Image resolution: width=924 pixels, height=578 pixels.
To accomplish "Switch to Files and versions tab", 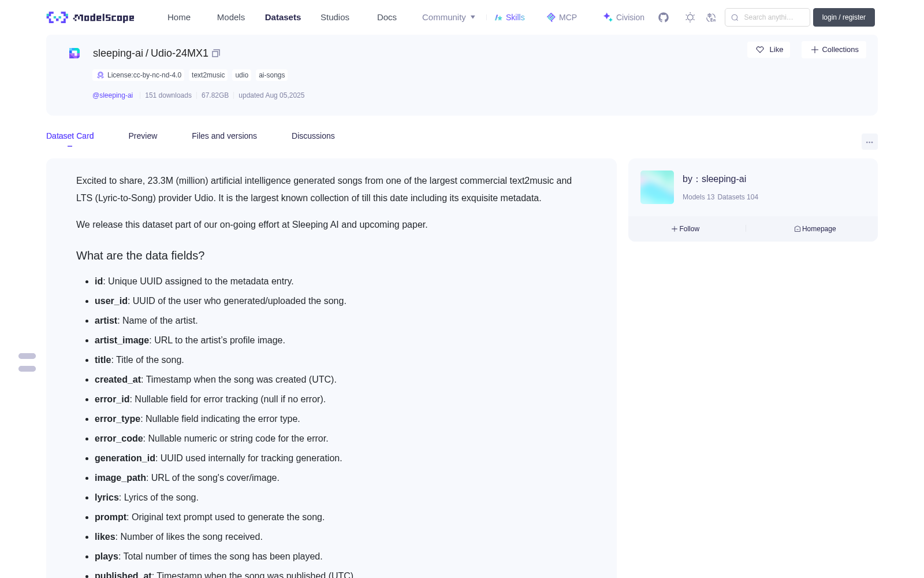I will pos(224,136).
